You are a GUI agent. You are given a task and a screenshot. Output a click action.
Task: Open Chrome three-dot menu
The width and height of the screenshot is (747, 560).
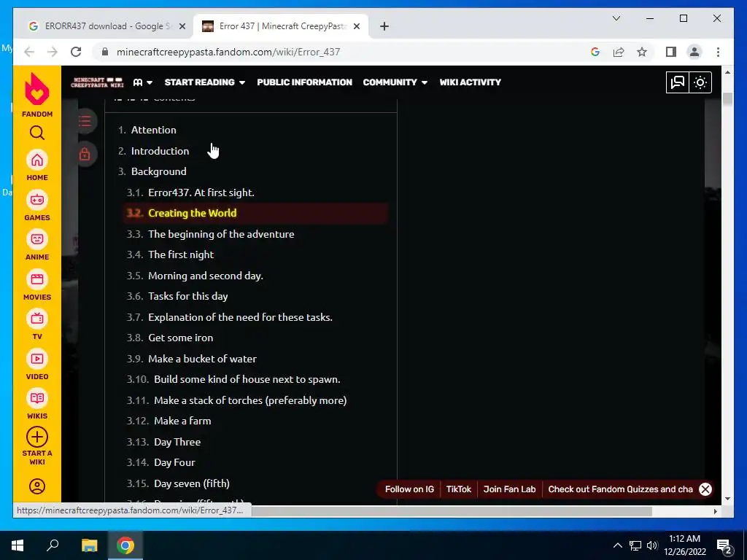click(718, 52)
